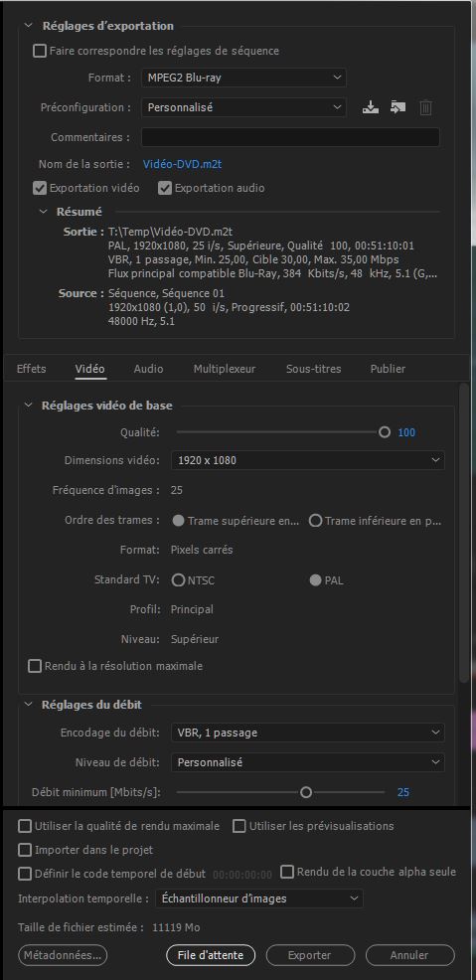
Task: Collapse the Réglages d'exportation section
Action: tap(28, 26)
